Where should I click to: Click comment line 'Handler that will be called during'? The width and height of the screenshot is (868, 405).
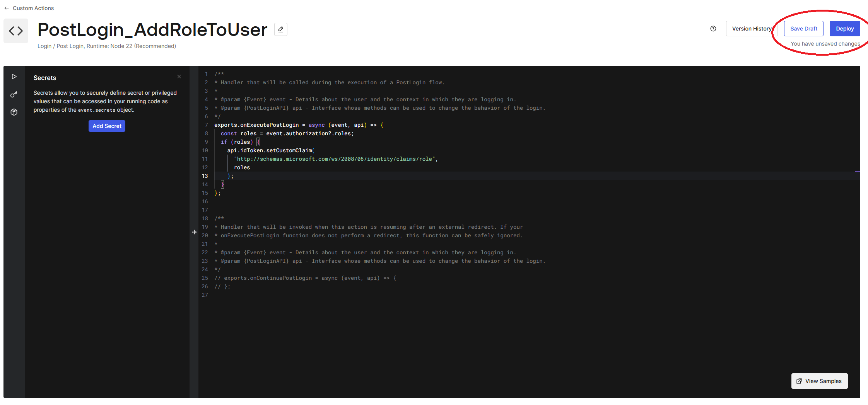tap(330, 82)
